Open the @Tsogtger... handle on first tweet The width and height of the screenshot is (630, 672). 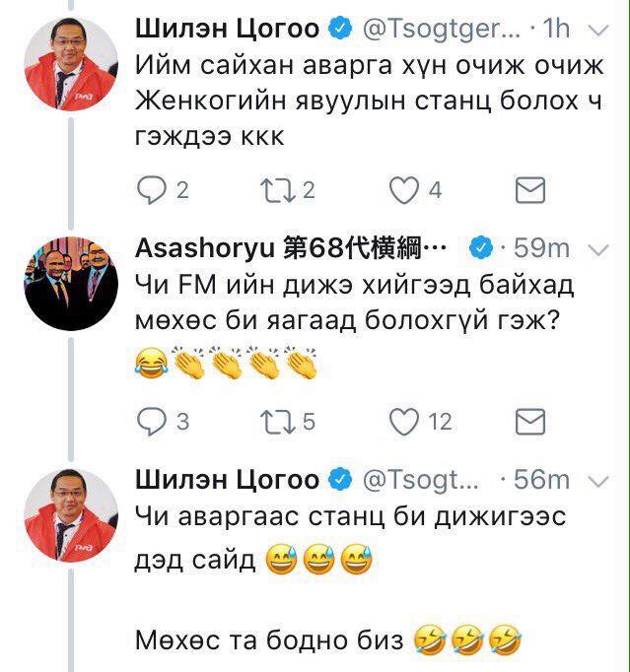pyautogui.click(x=442, y=30)
